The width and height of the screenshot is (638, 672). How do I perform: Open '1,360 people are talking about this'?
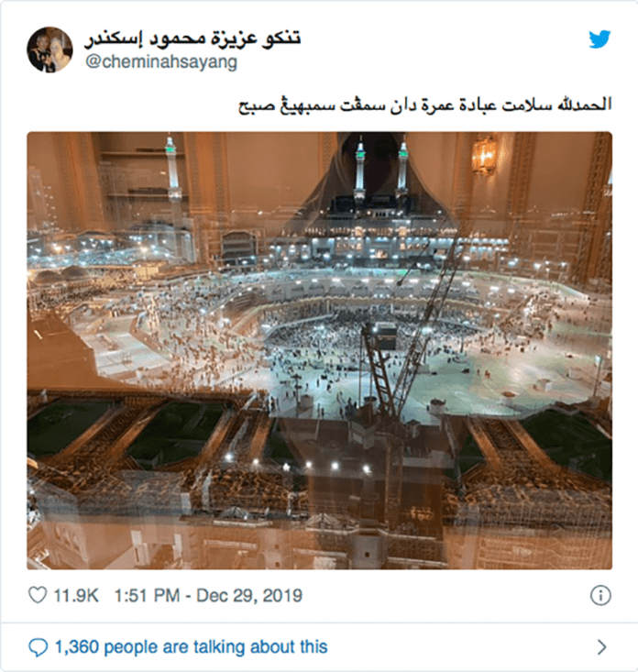(x=191, y=646)
